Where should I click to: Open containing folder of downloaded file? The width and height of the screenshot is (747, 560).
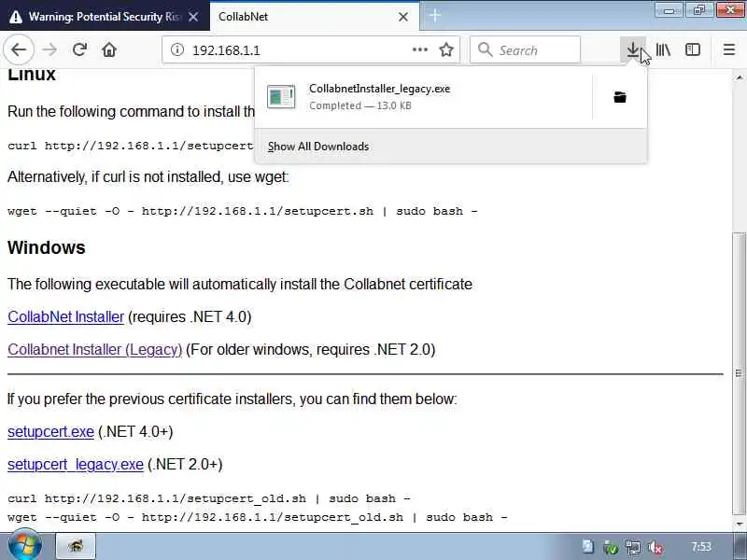coord(620,97)
